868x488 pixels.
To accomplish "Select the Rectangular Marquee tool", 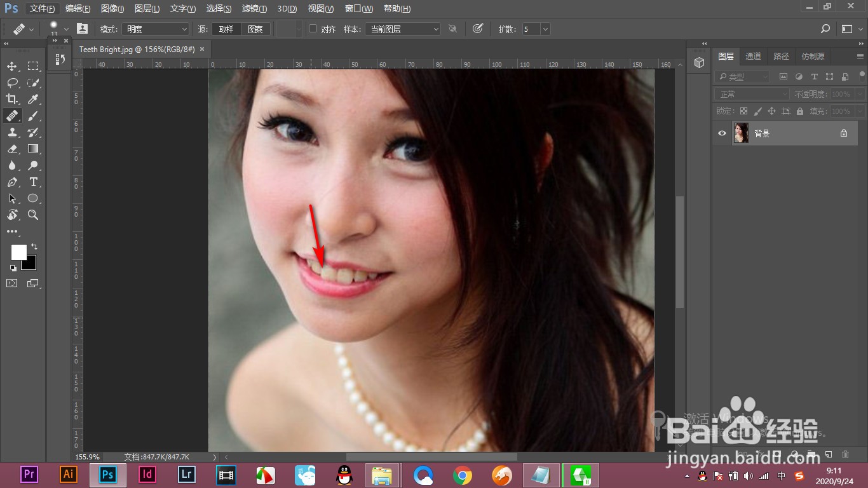I will click(x=33, y=66).
